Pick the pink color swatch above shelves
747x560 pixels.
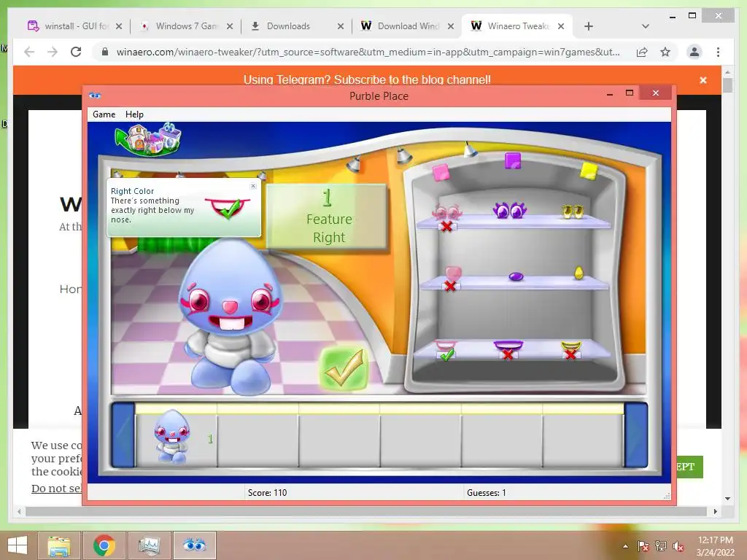tap(441, 172)
